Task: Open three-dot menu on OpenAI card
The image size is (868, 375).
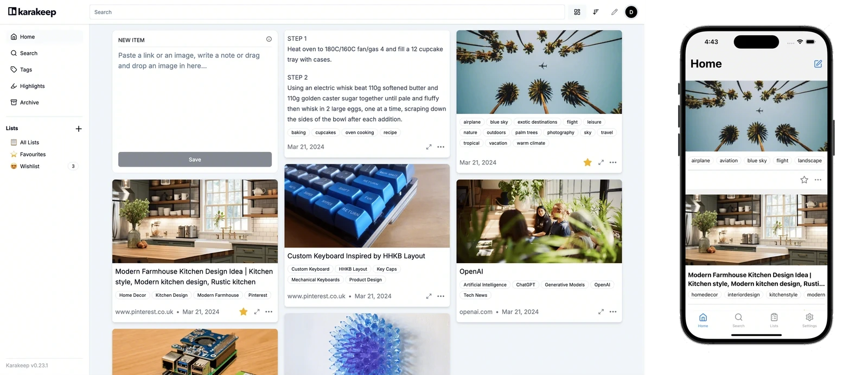Action: point(613,312)
